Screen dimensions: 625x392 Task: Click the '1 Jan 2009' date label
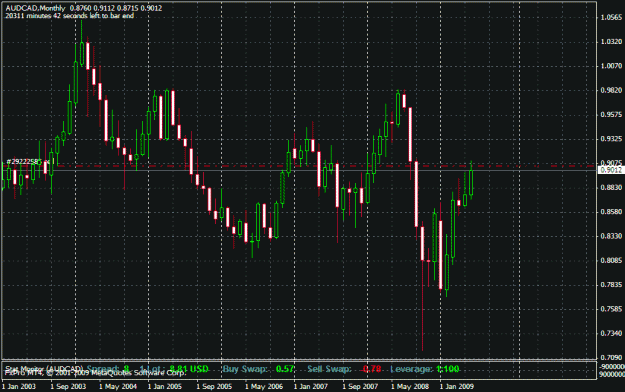click(x=457, y=386)
